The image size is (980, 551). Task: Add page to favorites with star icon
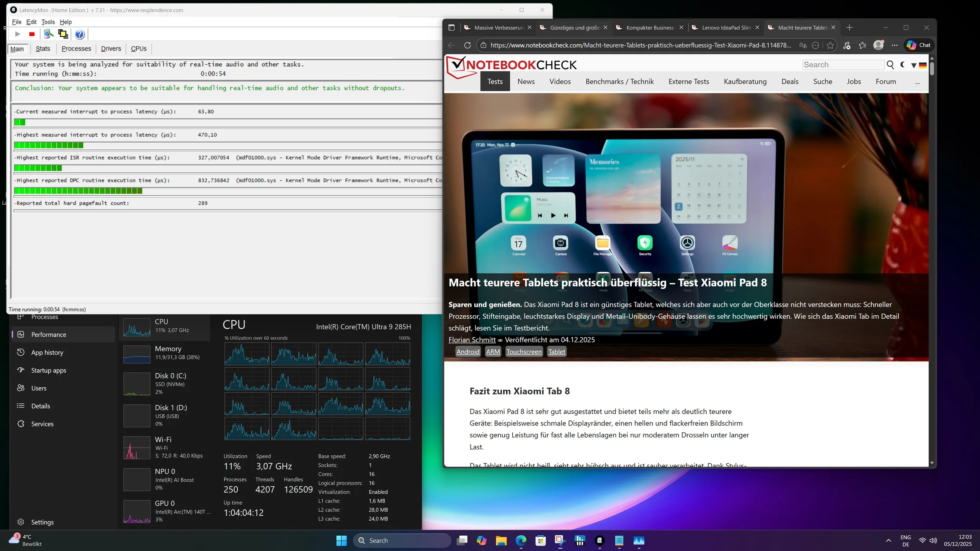[830, 45]
